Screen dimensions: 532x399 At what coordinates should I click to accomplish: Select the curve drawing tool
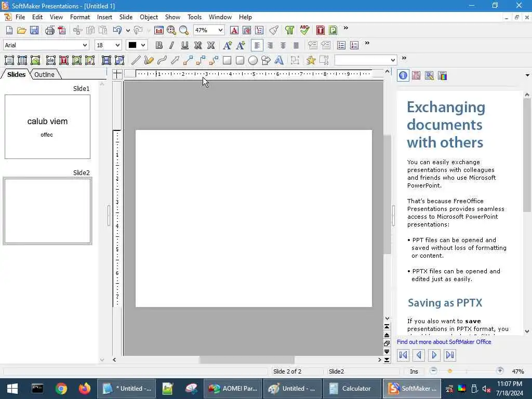[x=162, y=60]
